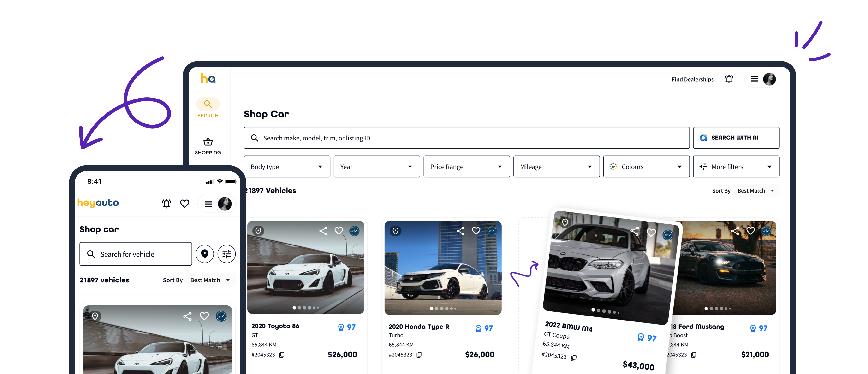Click the Search With AI button

[x=736, y=138]
